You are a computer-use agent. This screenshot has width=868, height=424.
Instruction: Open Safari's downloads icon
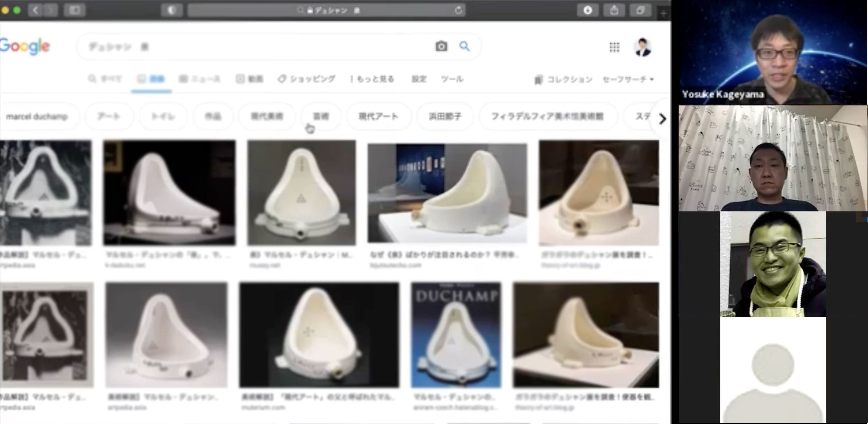pos(588,11)
